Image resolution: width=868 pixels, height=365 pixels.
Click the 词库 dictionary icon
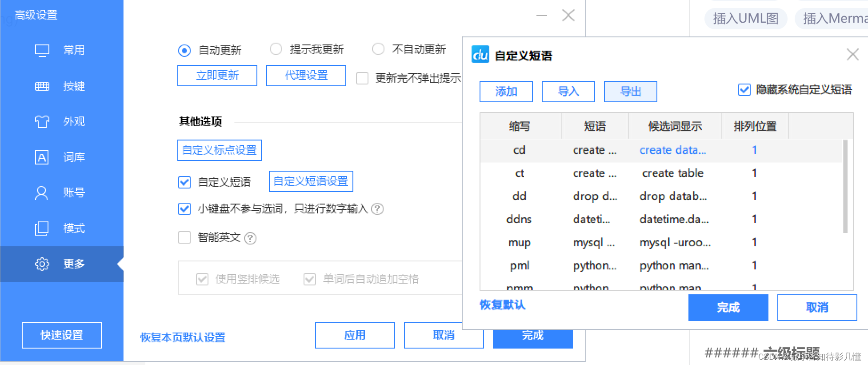point(42,157)
